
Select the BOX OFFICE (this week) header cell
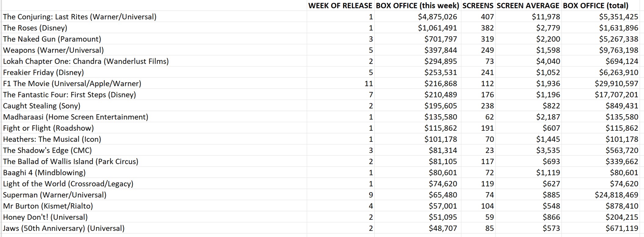pyautogui.click(x=417, y=5)
